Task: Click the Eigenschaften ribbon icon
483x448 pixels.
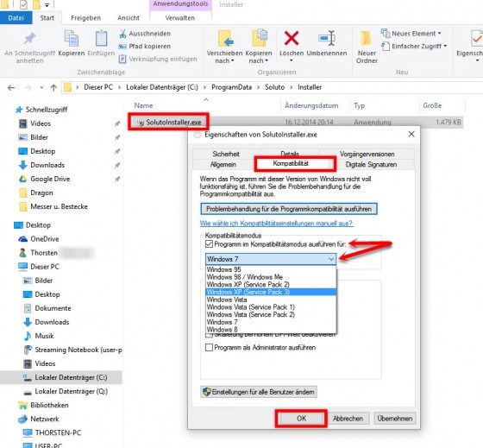Action: pyautogui.click(x=477, y=38)
